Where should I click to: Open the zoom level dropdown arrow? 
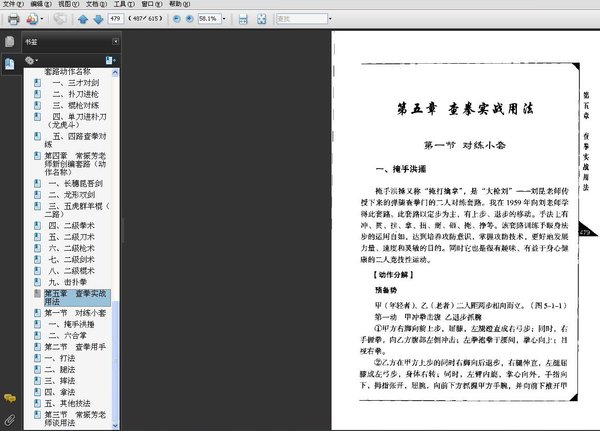(224, 18)
